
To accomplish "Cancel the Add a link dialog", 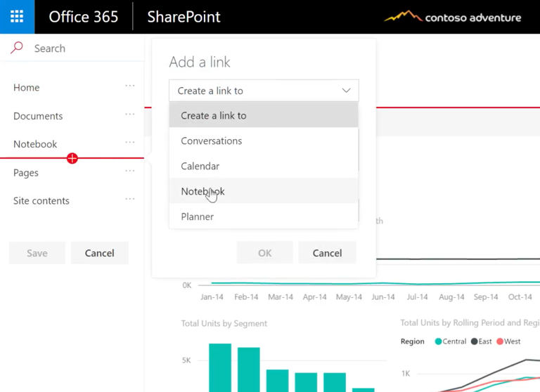I will point(327,253).
